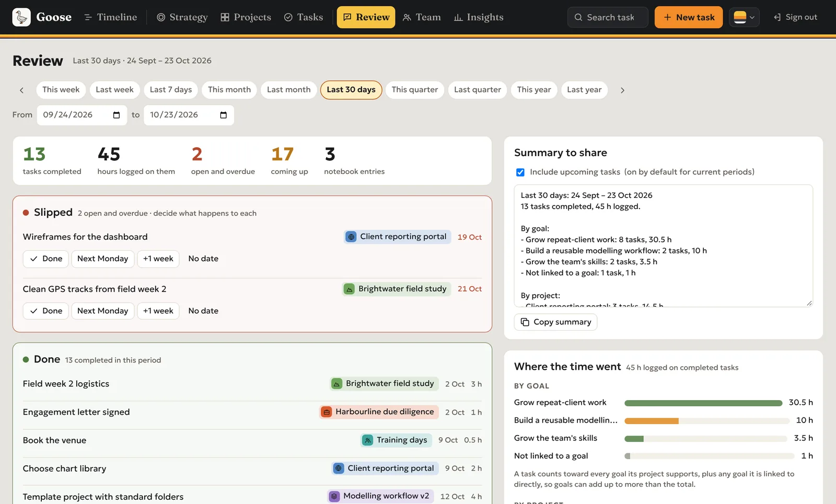
Task: Click the 17 coming up stat
Action: click(289, 161)
